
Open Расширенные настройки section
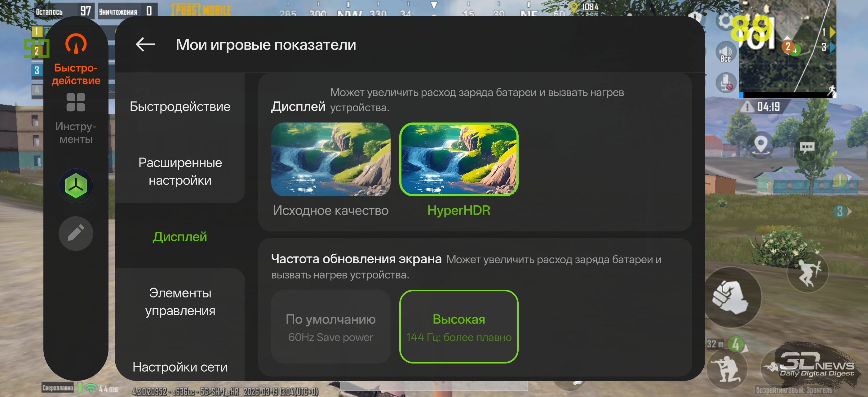(x=180, y=172)
